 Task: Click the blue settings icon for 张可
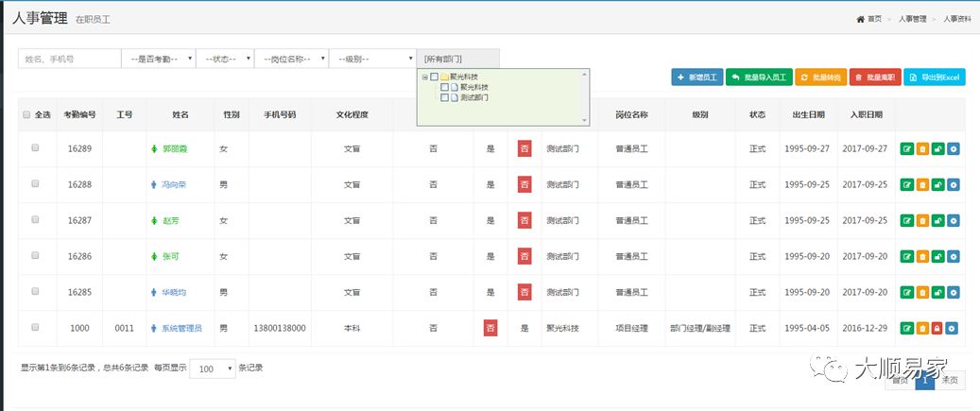coord(953,257)
